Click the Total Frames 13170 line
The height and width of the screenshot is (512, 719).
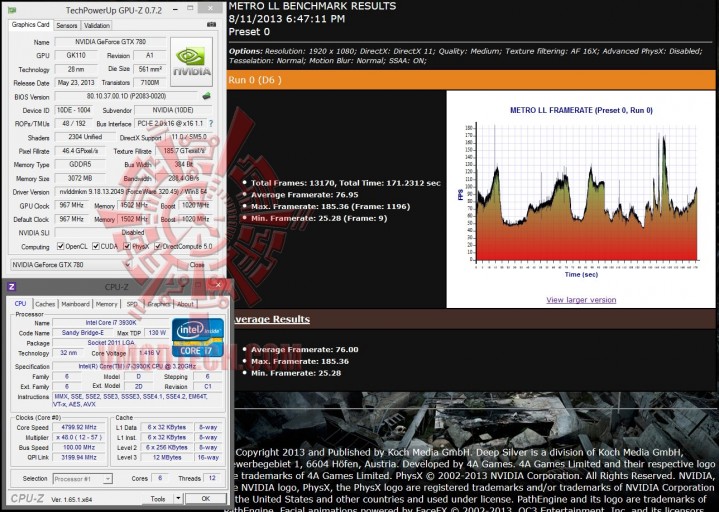[x=345, y=183]
